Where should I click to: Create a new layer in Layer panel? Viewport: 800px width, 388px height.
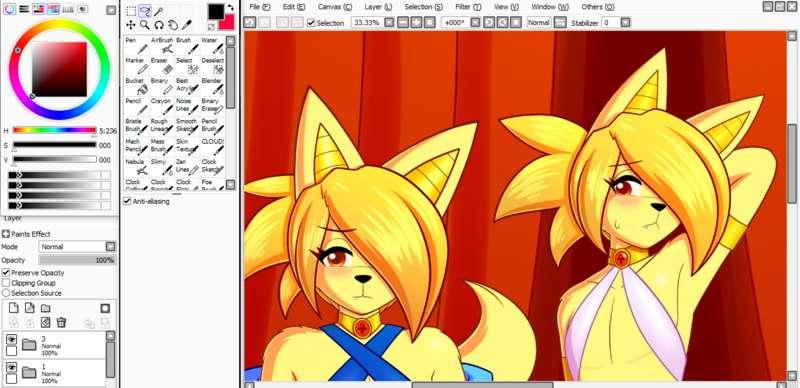14,308
